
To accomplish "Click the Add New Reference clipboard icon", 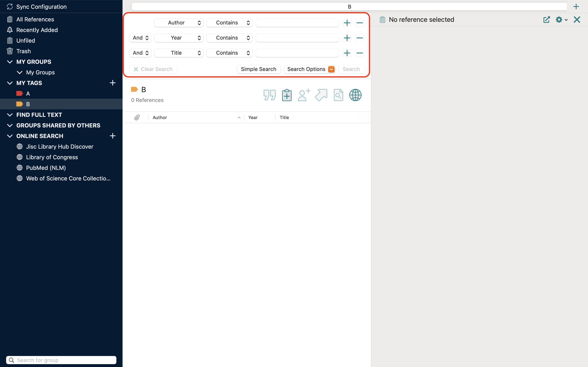I will coord(287,95).
